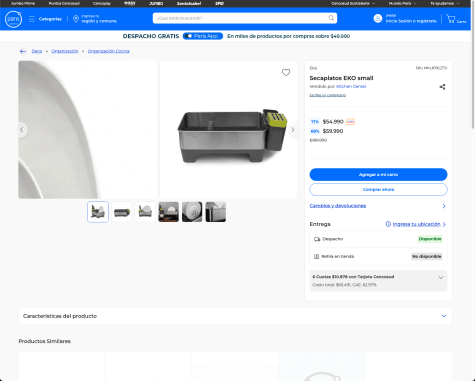Select the sixth product thumbnail
The image size is (475, 381).
[216, 212]
